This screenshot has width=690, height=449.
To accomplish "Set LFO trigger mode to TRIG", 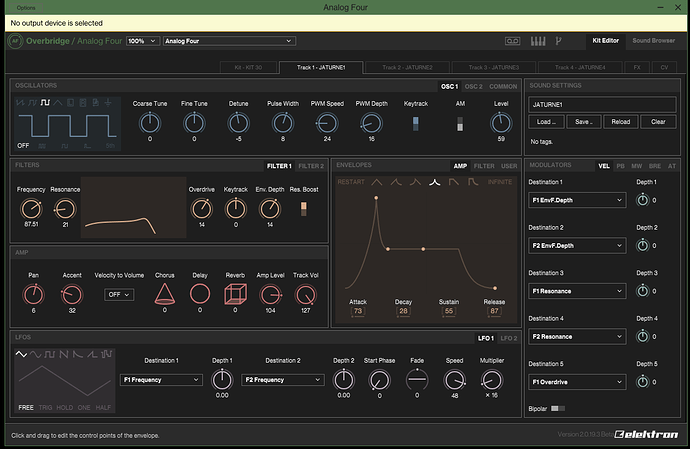I will click(45, 408).
